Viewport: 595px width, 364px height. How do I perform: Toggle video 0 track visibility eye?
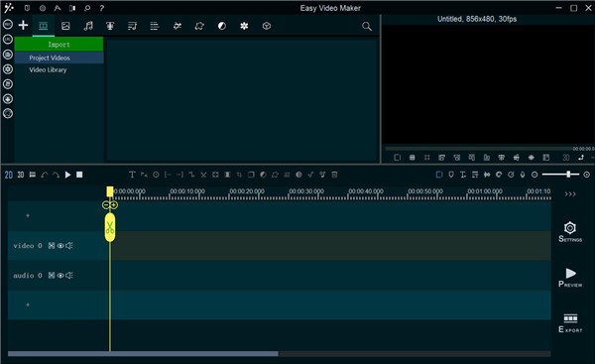click(60, 246)
